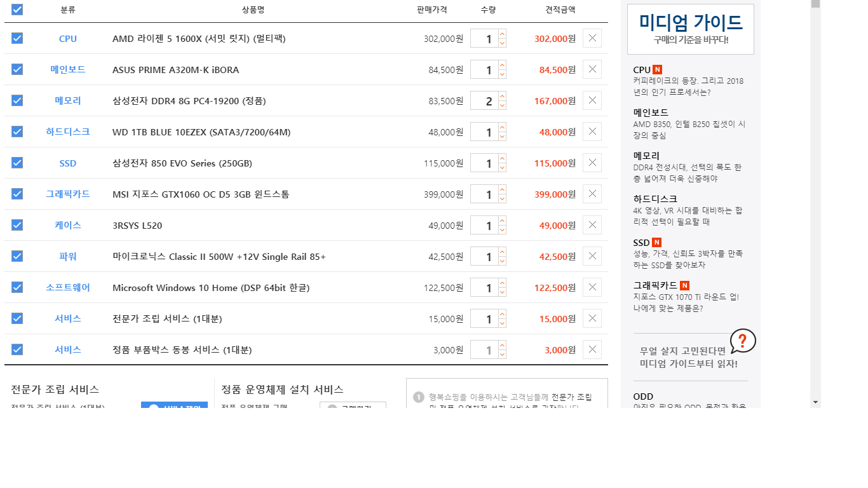Open the 그래픽카드 category link in the table
Image resolution: width=868 pixels, height=488 pixels.
click(68, 194)
